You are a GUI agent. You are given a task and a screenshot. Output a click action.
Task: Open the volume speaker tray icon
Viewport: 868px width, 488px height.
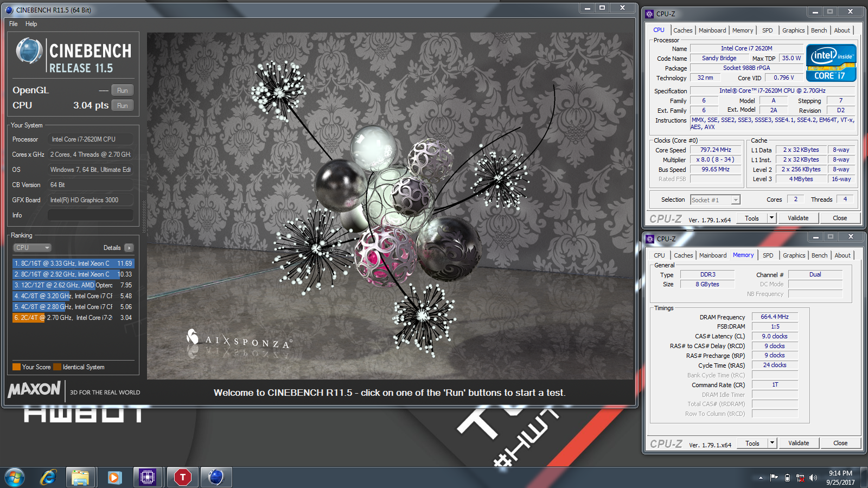click(813, 478)
